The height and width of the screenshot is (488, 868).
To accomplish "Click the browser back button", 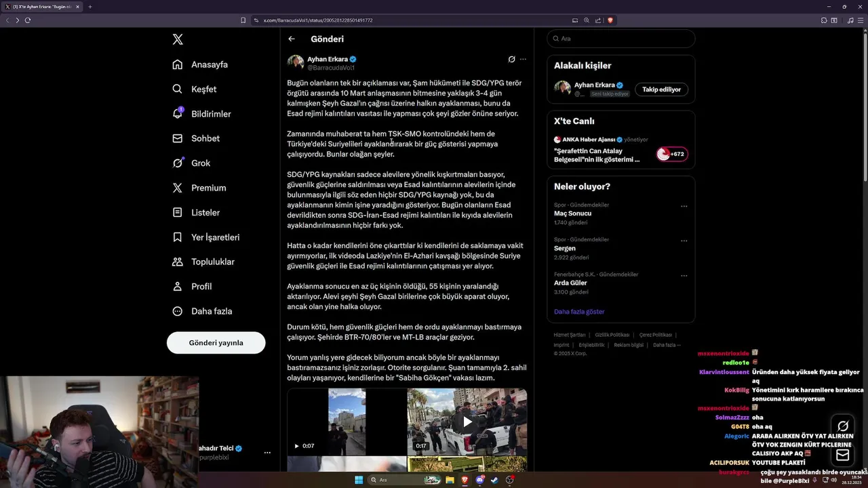I will [7, 20].
